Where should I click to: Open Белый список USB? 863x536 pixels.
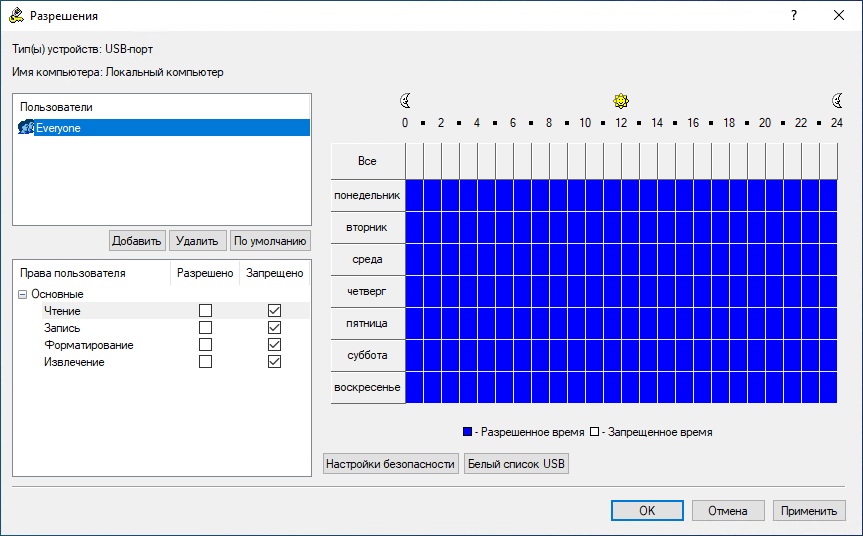click(516, 464)
